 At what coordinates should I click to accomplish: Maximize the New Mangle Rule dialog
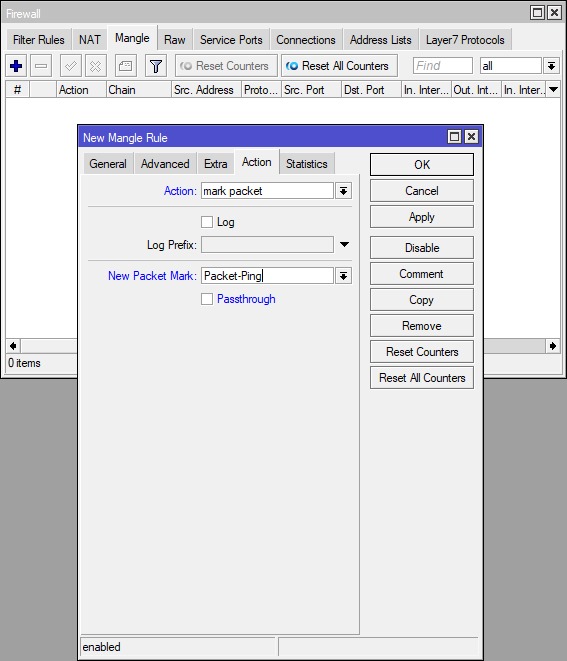454,137
